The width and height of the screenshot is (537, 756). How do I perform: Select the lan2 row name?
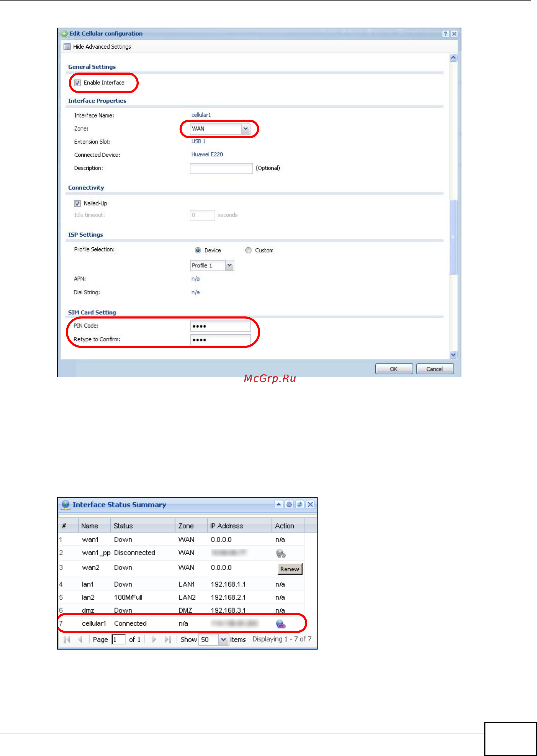pyautogui.click(x=88, y=597)
